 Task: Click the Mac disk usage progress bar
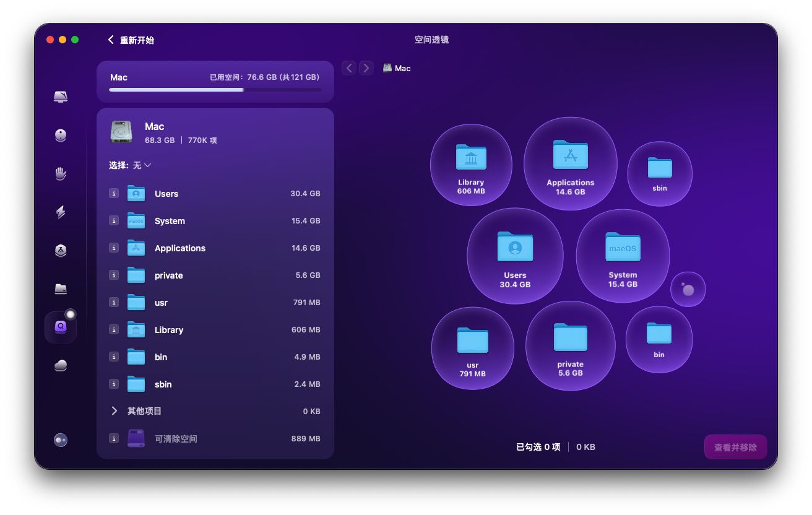(x=215, y=90)
